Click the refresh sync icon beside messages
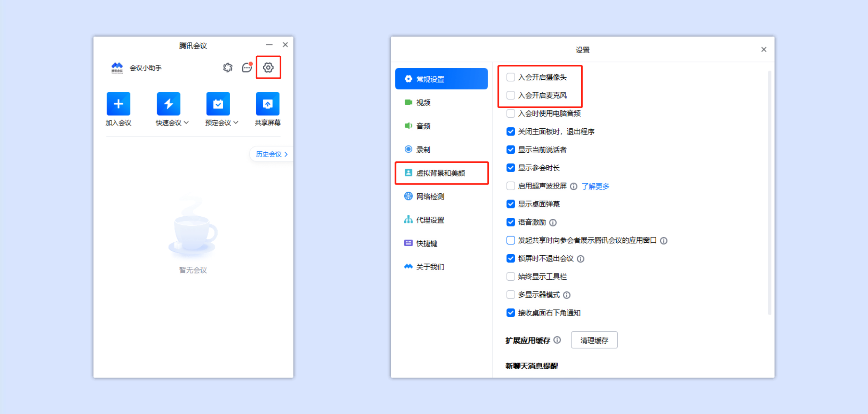868x414 pixels. pos(228,67)
